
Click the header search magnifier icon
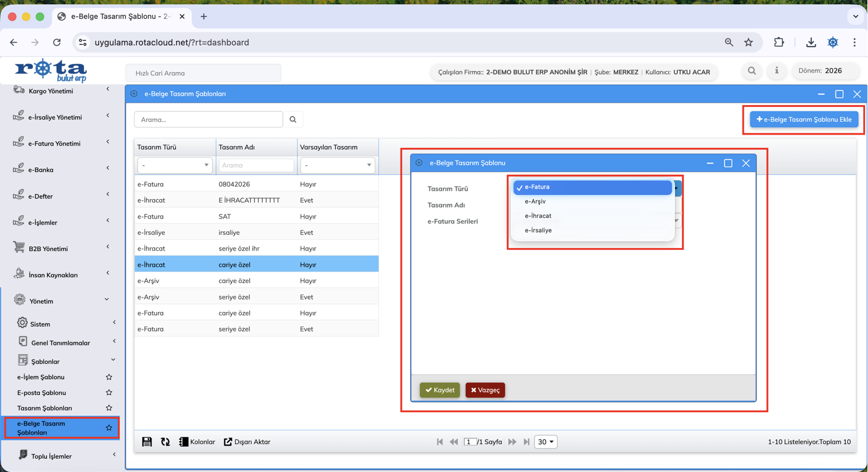(x=752, y=71)
